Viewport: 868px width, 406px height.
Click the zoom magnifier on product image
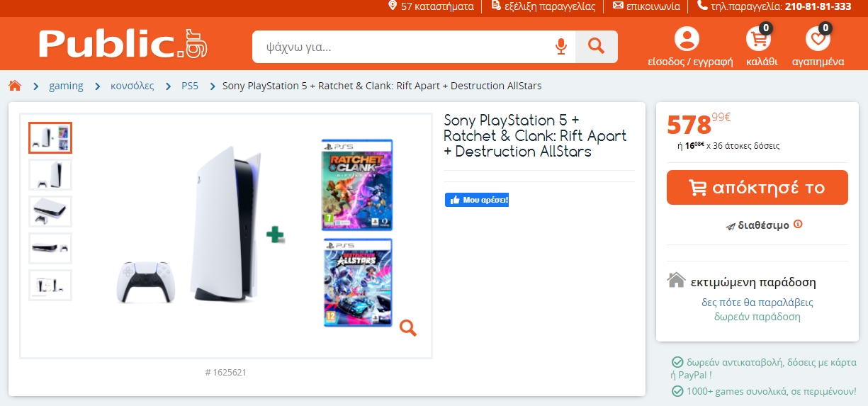coord(407,327)
